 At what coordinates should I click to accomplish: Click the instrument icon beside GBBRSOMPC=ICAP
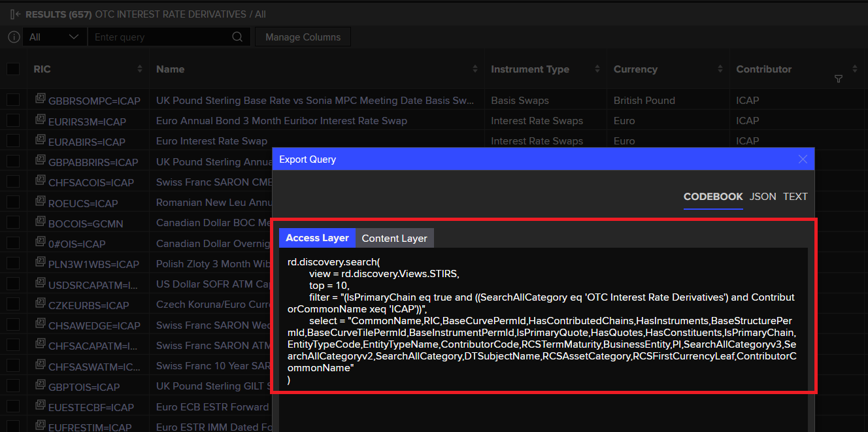pyautogui.click(x=41, y=100)
